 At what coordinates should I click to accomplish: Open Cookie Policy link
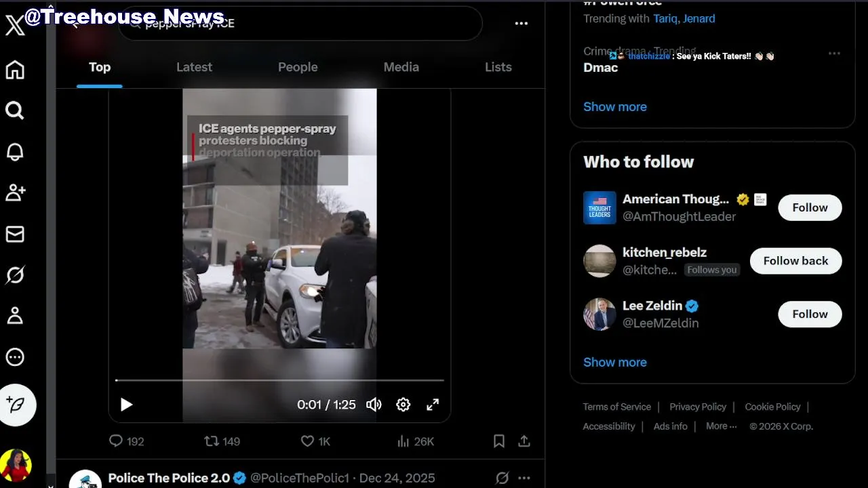point(772,407)
